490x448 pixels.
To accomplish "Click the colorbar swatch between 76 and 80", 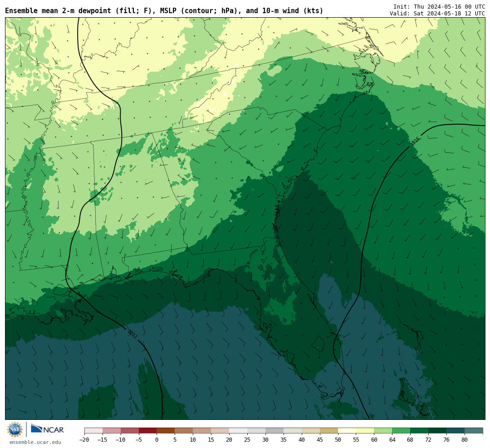I will [456, 431].
